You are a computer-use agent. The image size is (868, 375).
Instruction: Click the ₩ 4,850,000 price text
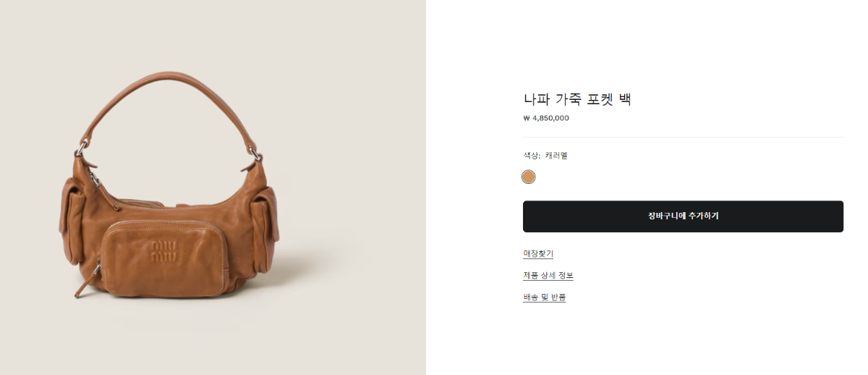[x=546, y=118]
